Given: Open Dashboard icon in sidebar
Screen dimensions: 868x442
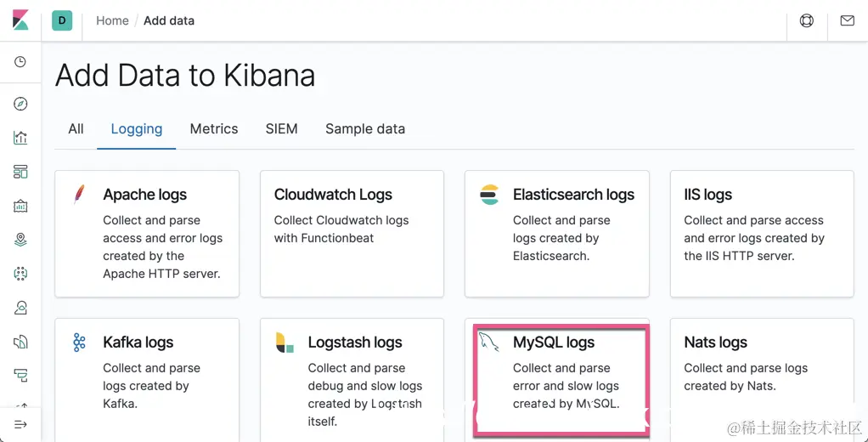Looking at the screenshot, I should pos(20,172).
